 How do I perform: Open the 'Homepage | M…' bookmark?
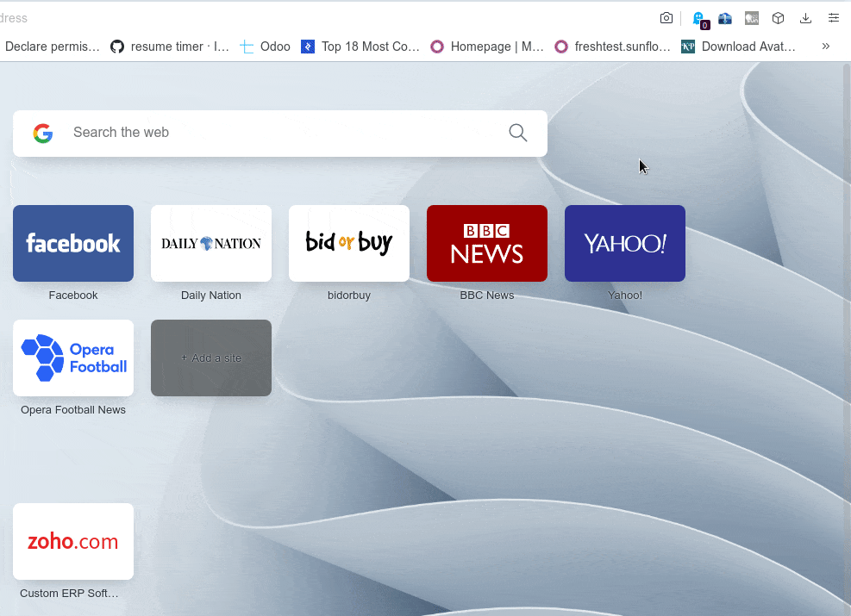487,47
